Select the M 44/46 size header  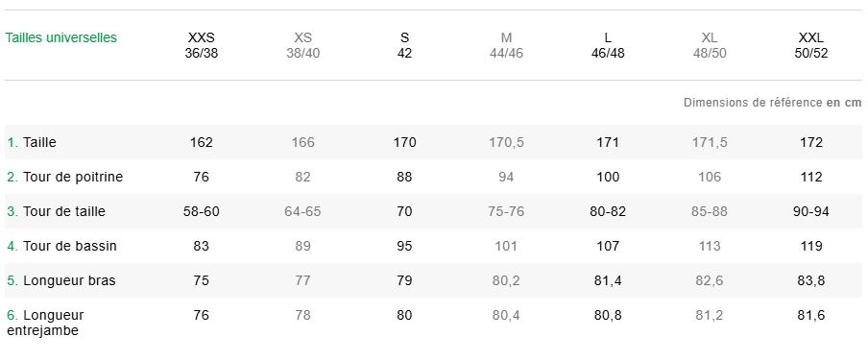506,45
